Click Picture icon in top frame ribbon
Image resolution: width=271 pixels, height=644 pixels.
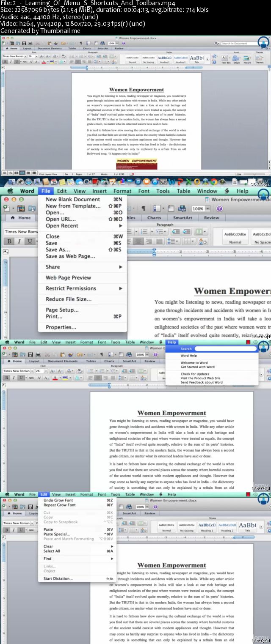pyautogui.click(x=247, y=59)
